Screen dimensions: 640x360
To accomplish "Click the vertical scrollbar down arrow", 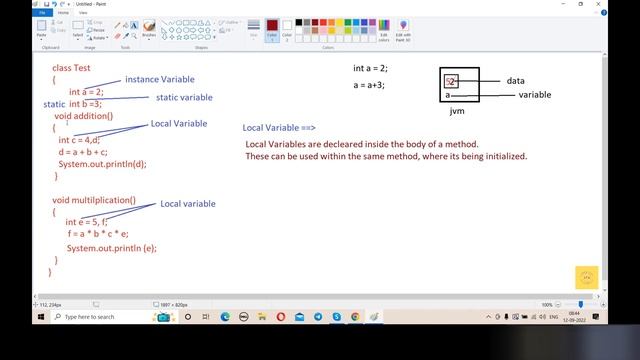I will [x=604, y=290].
